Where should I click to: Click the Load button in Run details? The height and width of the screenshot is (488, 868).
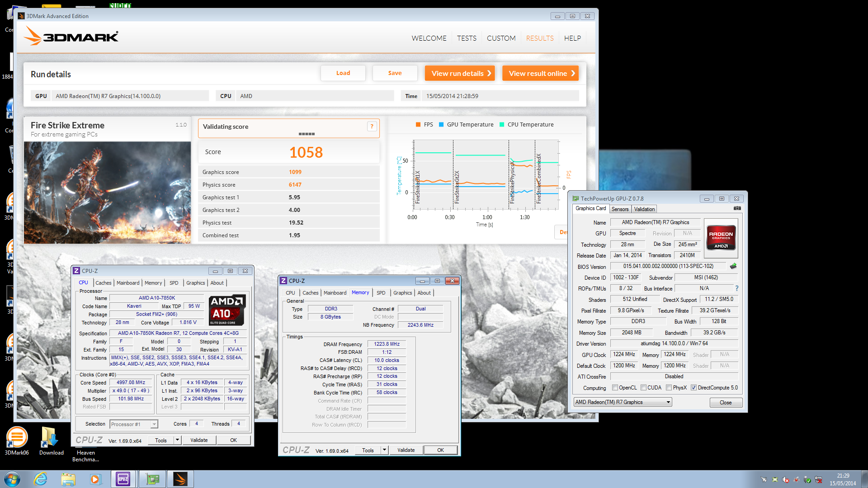(343, 73)
